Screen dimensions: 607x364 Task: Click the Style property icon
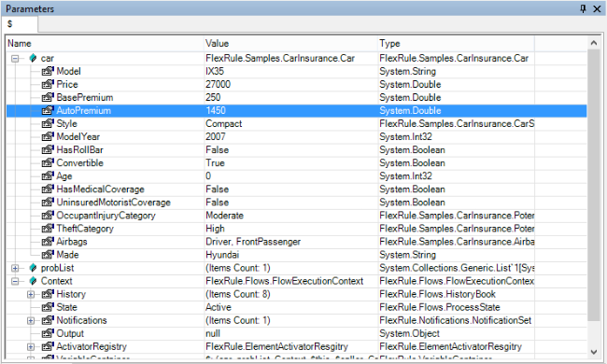[48, 124]
